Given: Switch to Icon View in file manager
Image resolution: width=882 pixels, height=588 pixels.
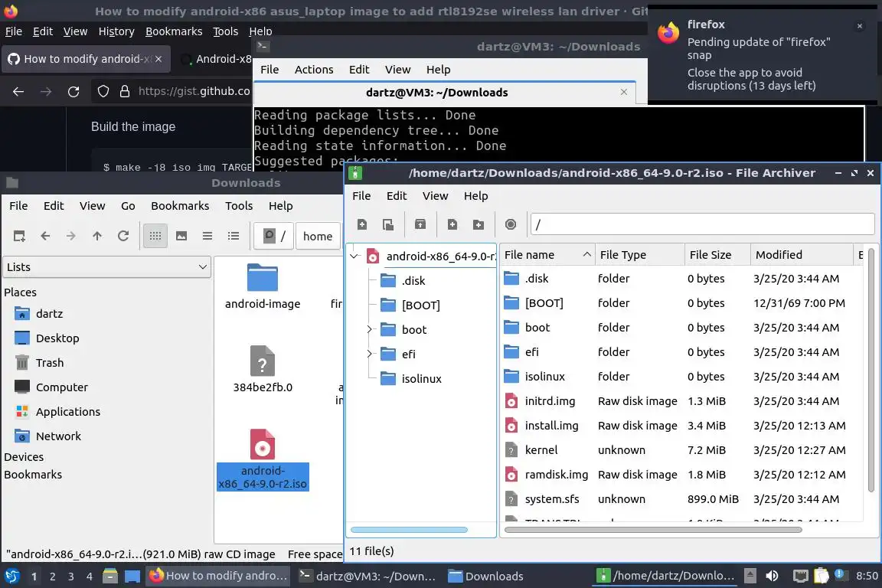Looking at the screenshot, I should click(x=155, y=236).
